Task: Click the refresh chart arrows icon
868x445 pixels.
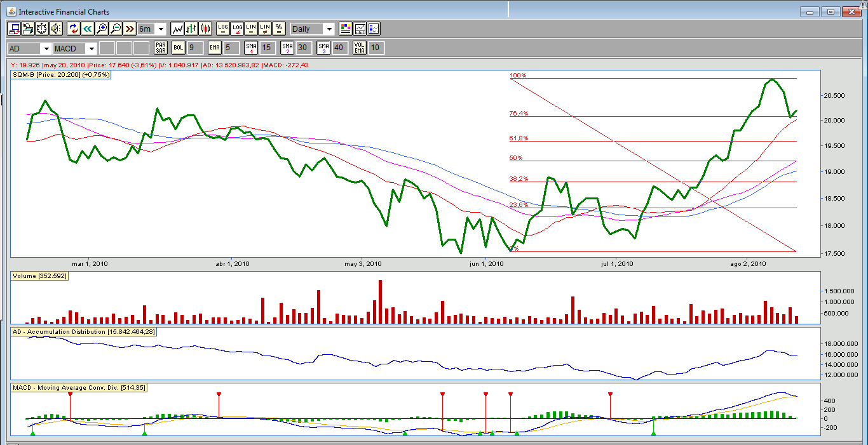Action: tap(74, 29)
